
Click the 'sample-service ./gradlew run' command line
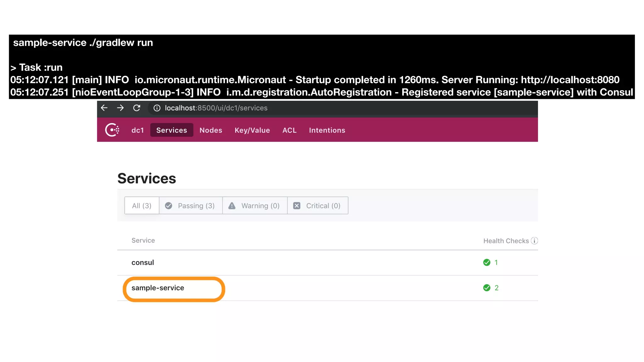(x=83, y=43)
